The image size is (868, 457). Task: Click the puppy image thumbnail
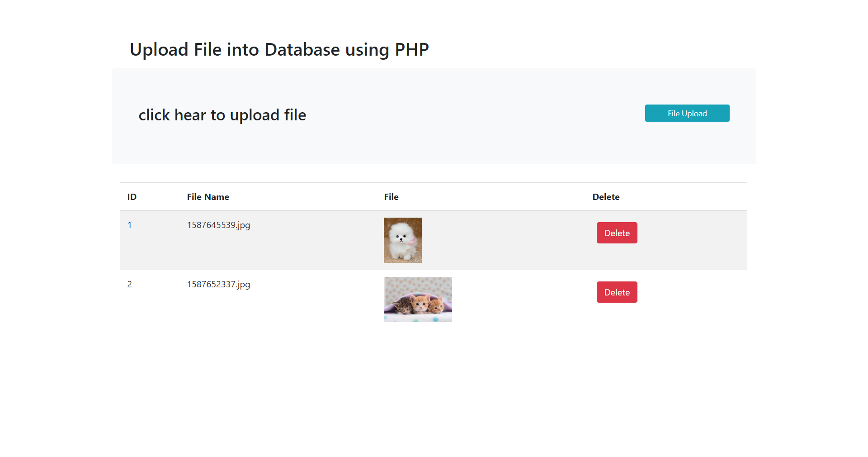pyautogui.click(x=402, y=240)
